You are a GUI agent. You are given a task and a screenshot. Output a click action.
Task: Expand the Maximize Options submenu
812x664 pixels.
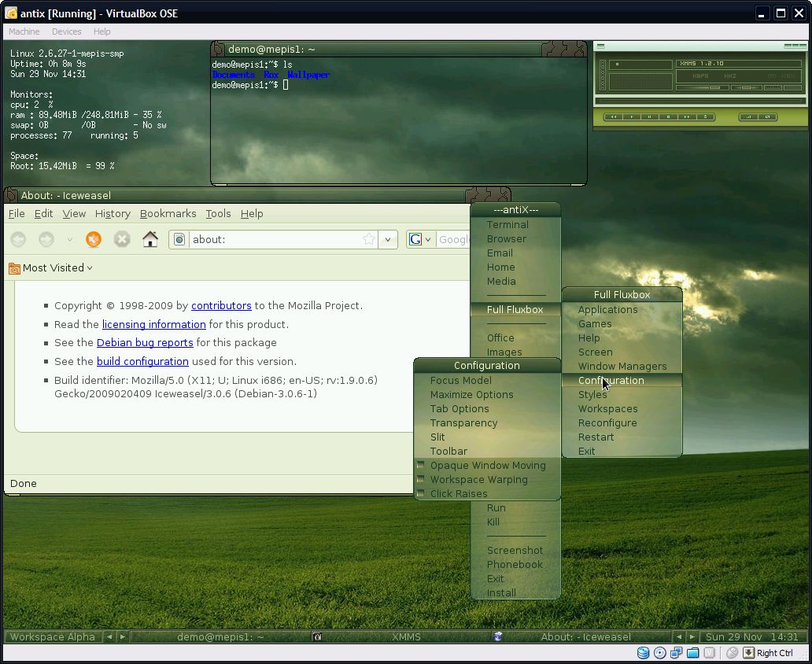(x=487, y=395)
